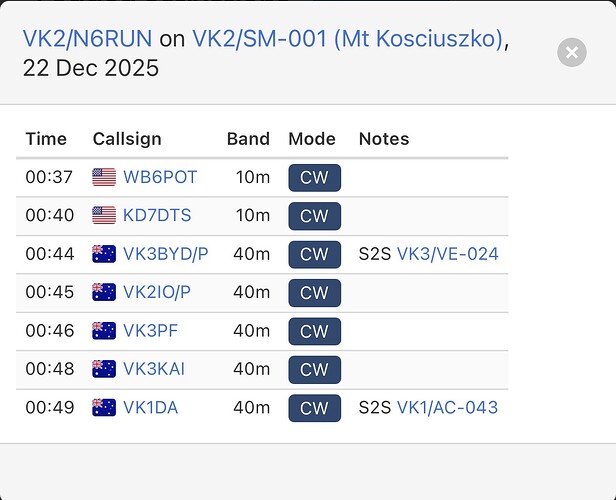Follow the S2S VK1/AC-043 summit link
The width and height of the screenshot is (616, 500).
(447, 407)
